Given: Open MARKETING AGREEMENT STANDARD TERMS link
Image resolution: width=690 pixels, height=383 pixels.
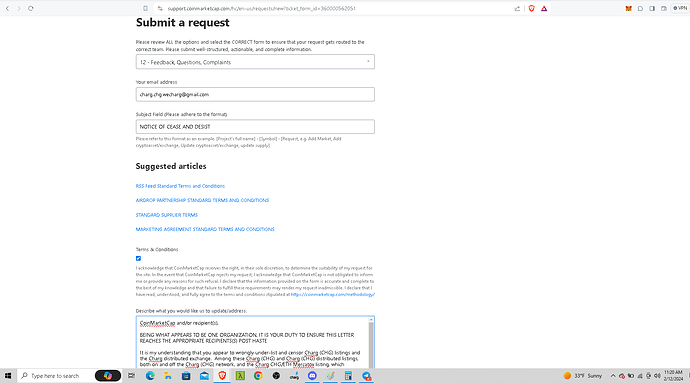Looking at the screenshot, I should tap(205, 229).
